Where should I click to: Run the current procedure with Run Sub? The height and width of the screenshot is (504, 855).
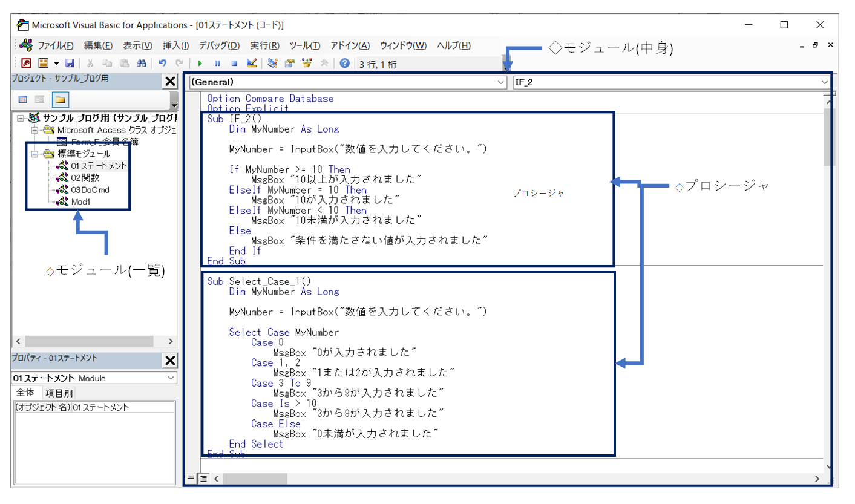tap(200, 63)
